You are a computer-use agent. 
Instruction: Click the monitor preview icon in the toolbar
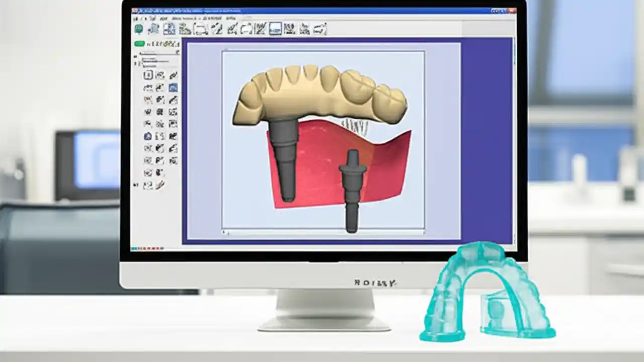click(275, 29)
